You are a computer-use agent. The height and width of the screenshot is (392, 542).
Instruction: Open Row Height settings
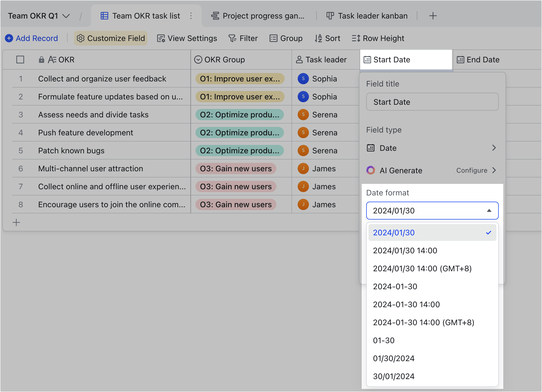[x=378, y=38]
